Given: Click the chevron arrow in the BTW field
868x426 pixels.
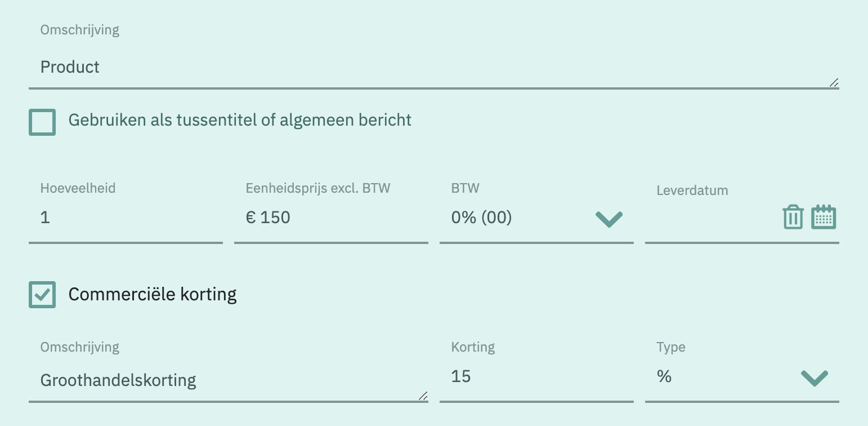Looking at the screenshot, I should [x=609, y=219].
